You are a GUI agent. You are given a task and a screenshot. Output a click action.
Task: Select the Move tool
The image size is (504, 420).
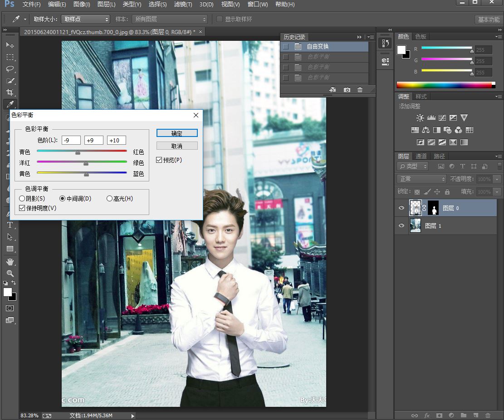[x=10, y=45]
